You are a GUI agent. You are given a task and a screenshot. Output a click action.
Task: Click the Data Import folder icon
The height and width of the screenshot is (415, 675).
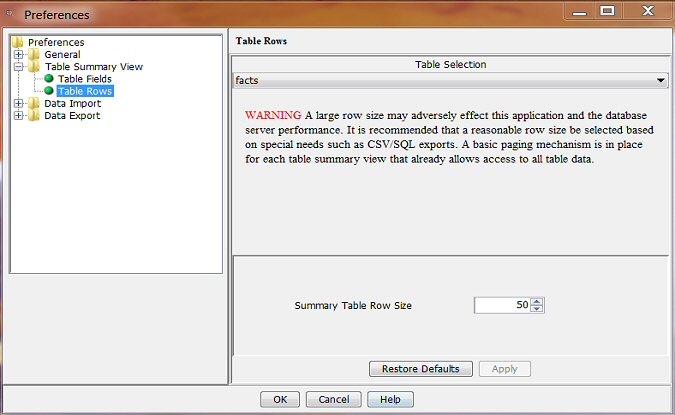34,103
